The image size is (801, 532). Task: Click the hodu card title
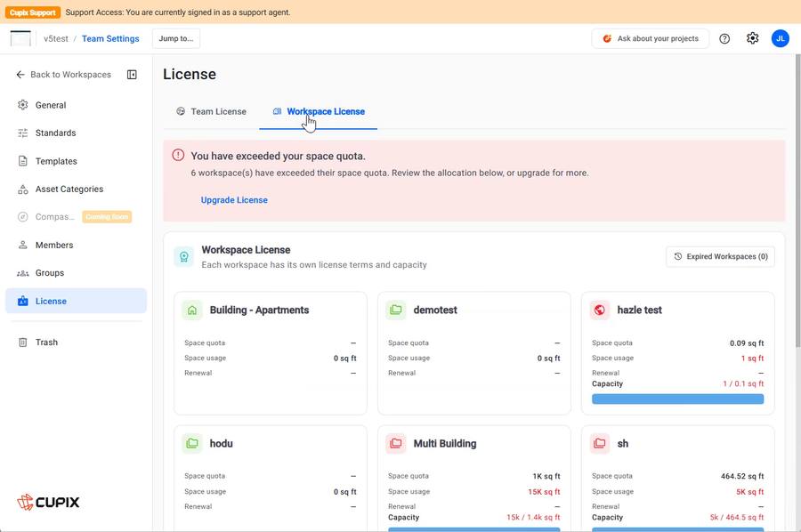click(222, 443)
